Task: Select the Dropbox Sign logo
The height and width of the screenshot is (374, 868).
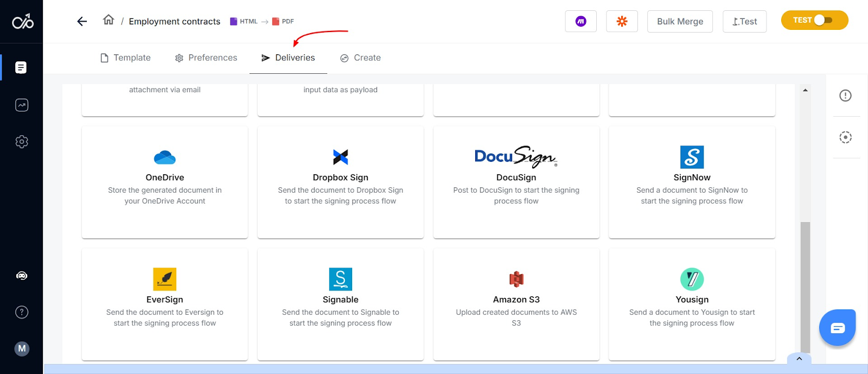Action: 341,157
